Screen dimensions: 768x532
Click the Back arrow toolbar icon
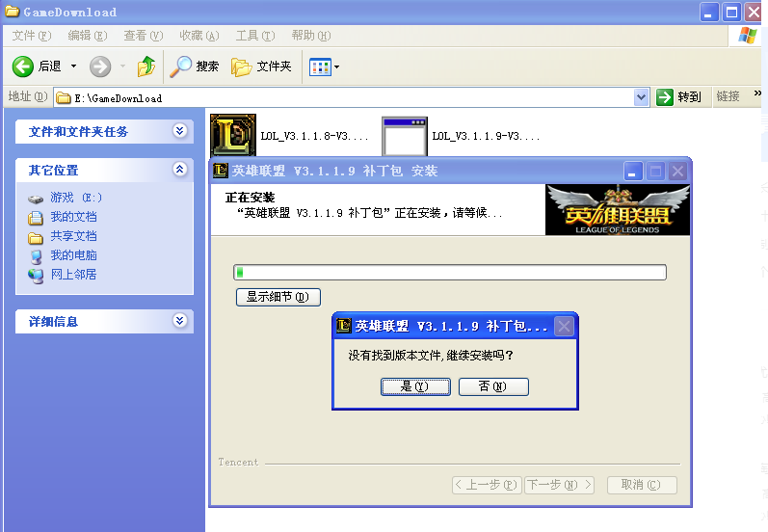coord(24,66)
